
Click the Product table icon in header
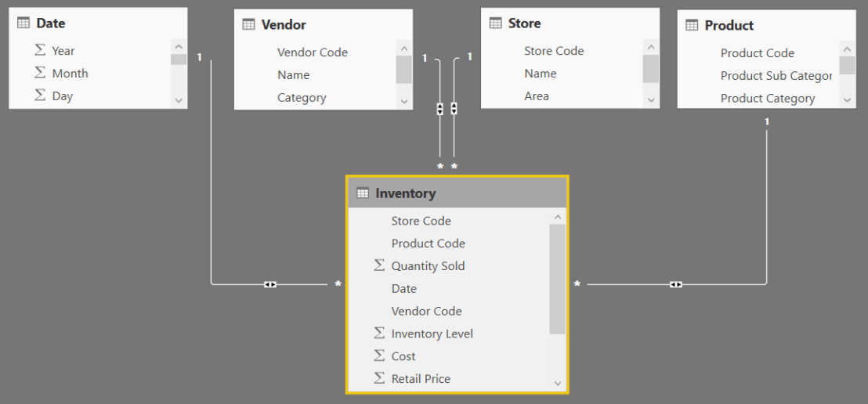692,26
